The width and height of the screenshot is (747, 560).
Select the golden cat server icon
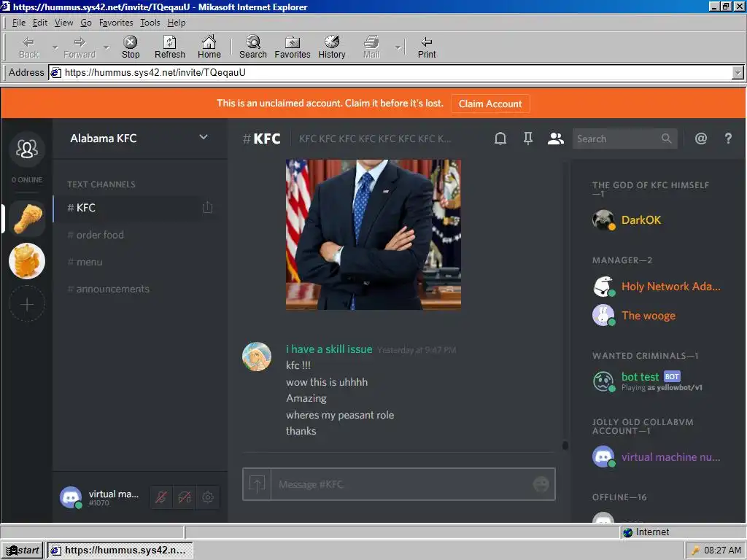coord(27,261)
